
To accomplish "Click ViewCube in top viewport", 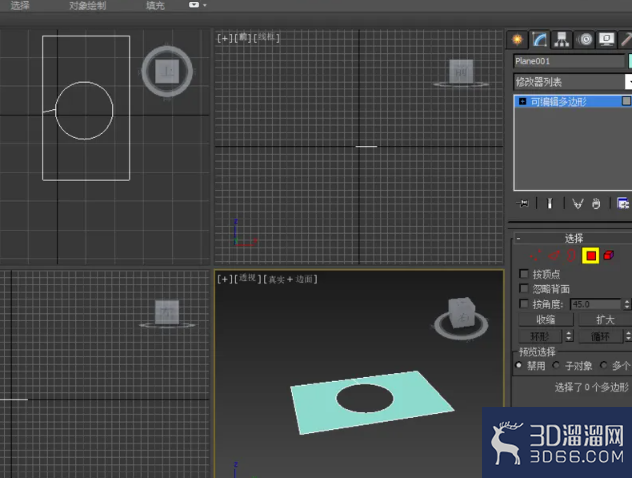I will pos(167,71).
